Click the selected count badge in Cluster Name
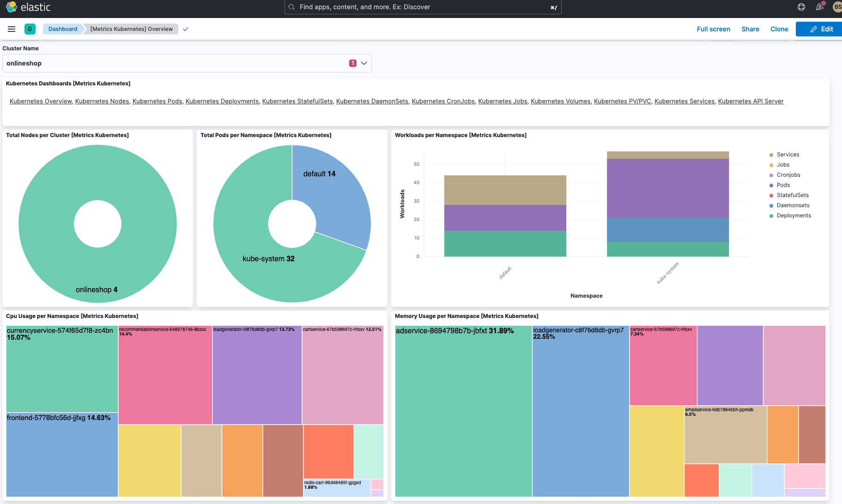 tap(352, 63)
